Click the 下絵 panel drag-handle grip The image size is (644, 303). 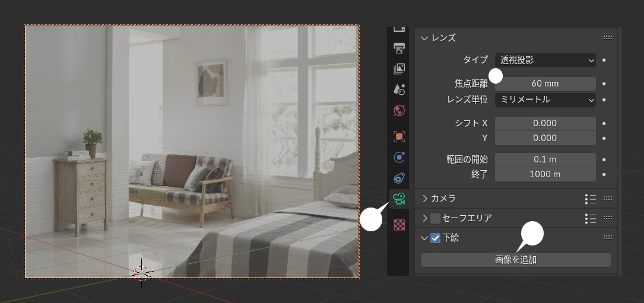[608, 238]
